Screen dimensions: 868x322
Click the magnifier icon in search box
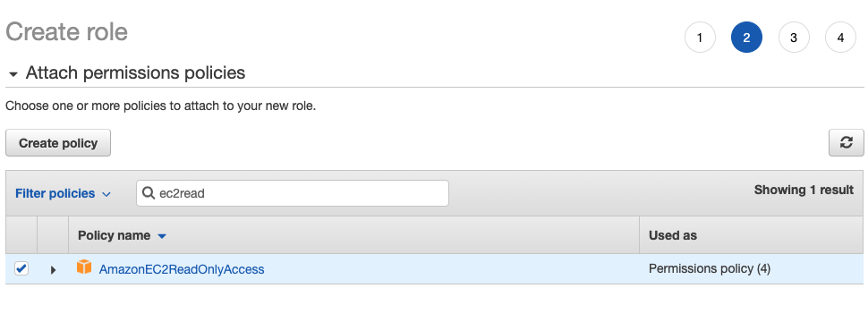click(x=149, y=193)
